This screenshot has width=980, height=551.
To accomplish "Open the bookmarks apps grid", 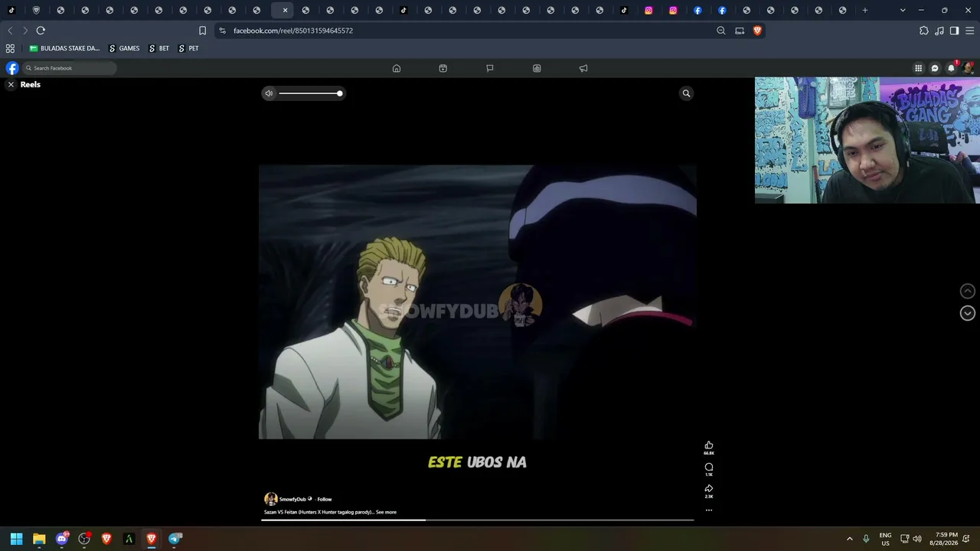I will [x=10, y=48].
